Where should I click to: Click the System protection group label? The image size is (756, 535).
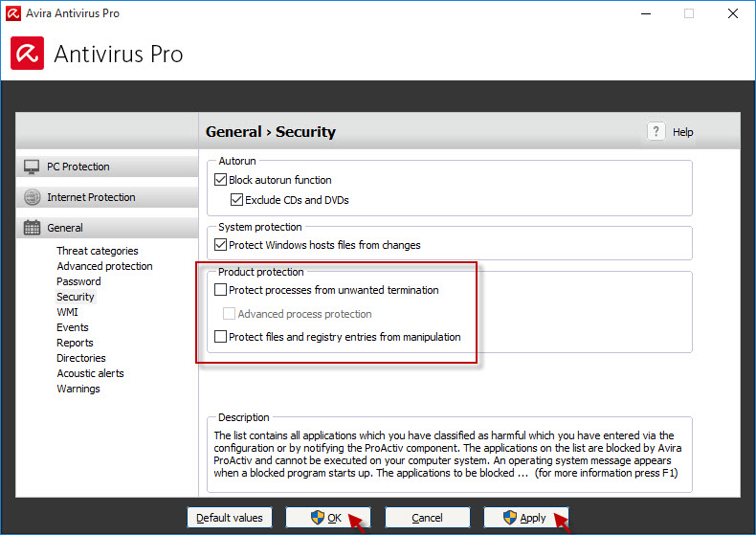click(260, 227)
